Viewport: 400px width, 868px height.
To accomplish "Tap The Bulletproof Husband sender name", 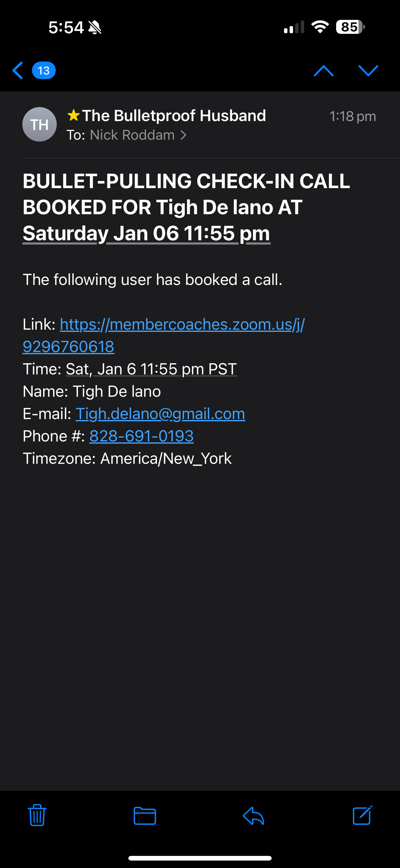I will tap(174, 115).
